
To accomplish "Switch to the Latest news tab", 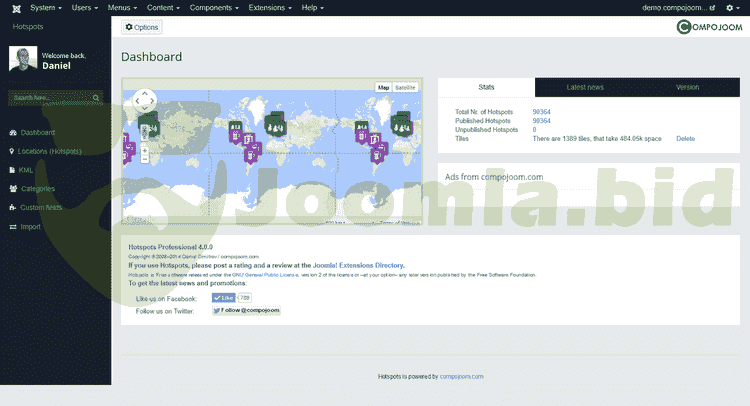I will pyautogui.click(x=585, y=87).
